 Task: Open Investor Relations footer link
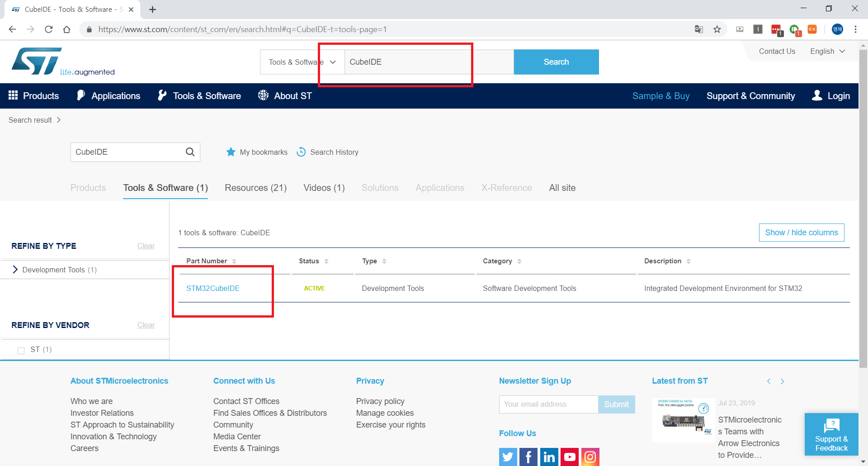102,413
